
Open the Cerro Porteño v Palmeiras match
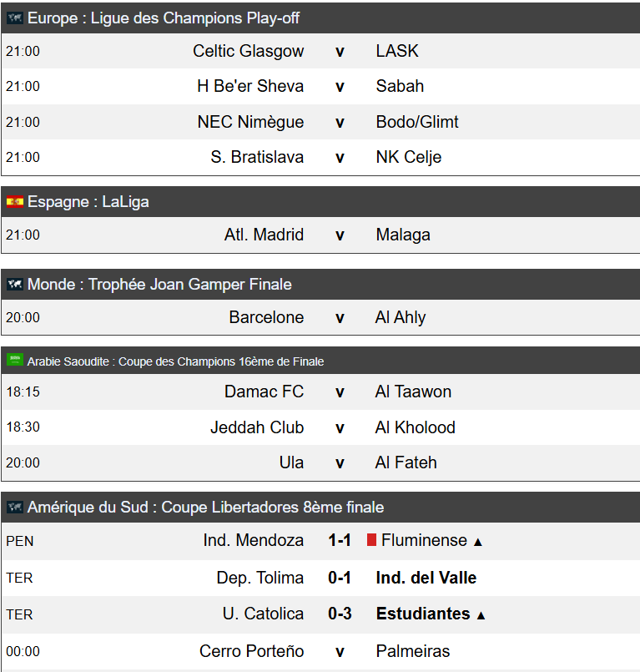click(320, 651)
